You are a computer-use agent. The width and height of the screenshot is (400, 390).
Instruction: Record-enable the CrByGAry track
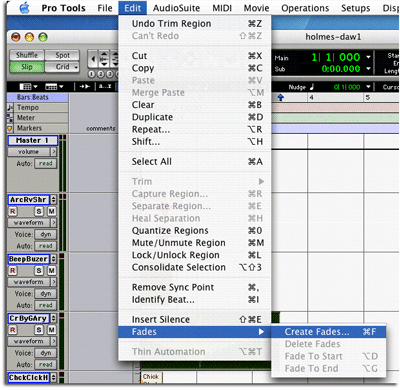coord(13,330)
